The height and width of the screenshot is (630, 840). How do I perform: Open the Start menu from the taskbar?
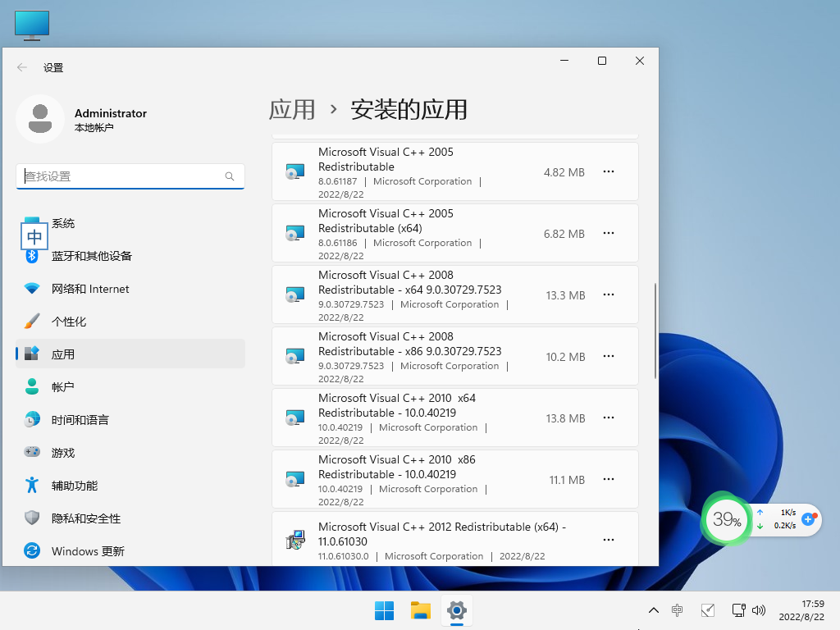[x=384, y=610]
